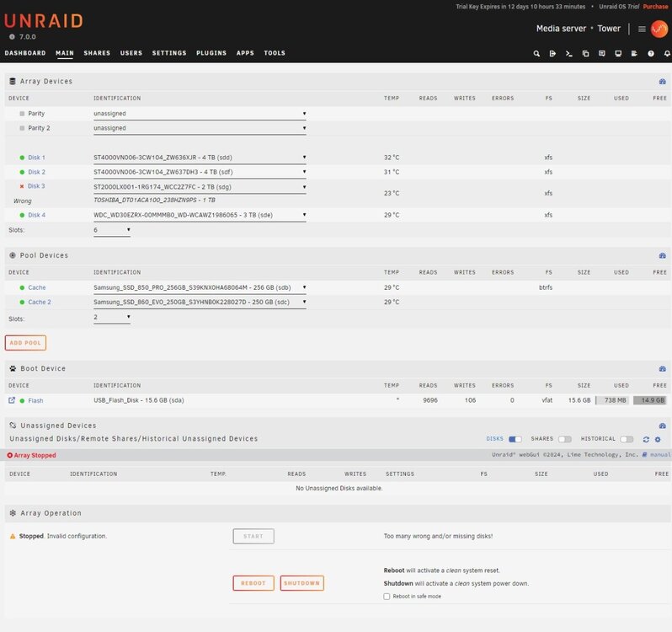This screenshot has height=632, width=672.
Task: Open the Cache 2 pool link
Action: coord(40,302)
